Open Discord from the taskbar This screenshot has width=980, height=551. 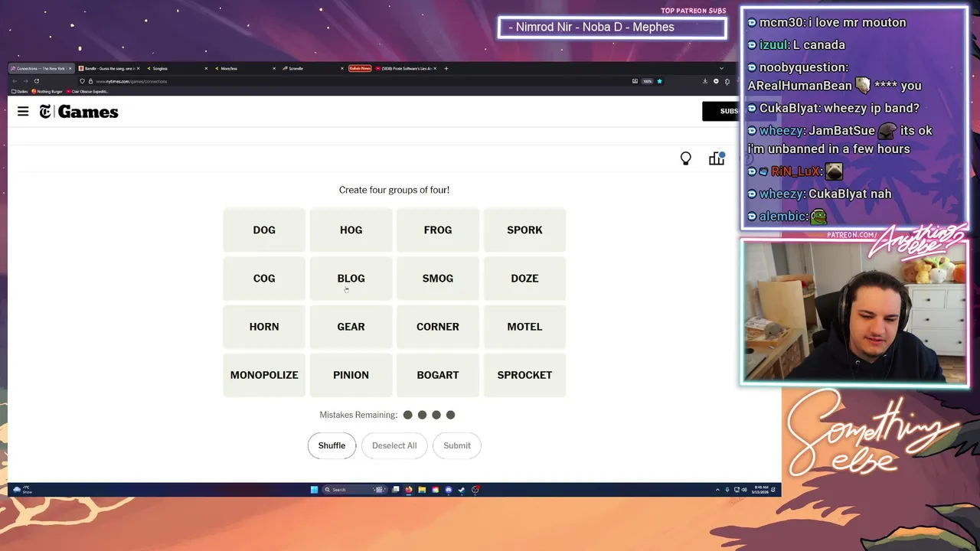tap(449, 490)
